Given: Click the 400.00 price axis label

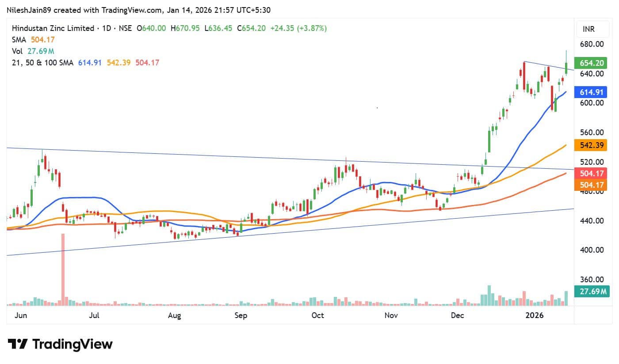Looking at the screenshot, I should [x=592, y=250].
